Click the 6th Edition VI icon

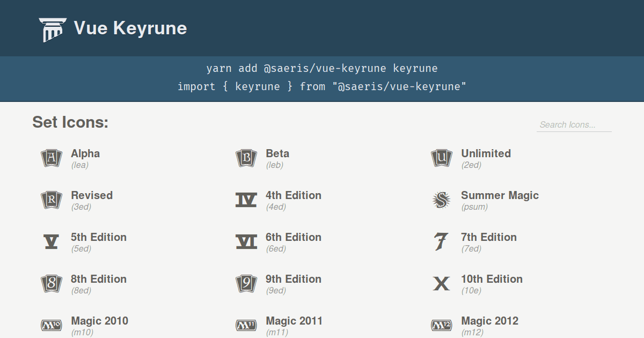point(246,241)
